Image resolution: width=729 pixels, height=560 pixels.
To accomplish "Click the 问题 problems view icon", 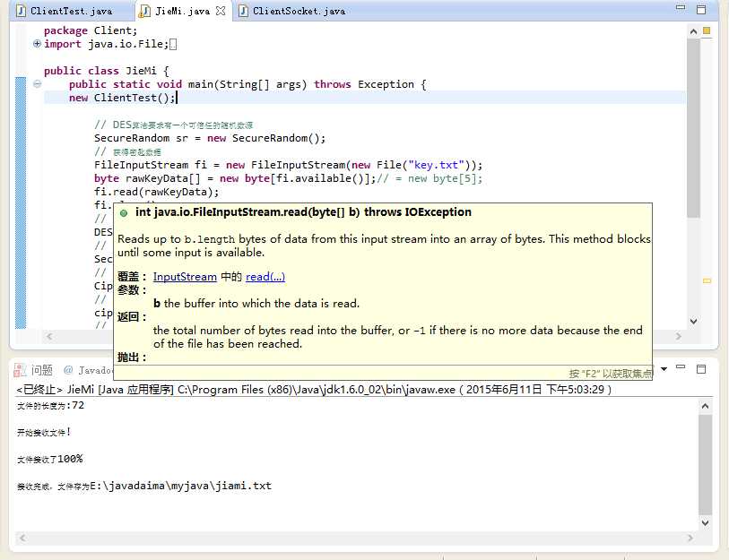I will [20, 370].
